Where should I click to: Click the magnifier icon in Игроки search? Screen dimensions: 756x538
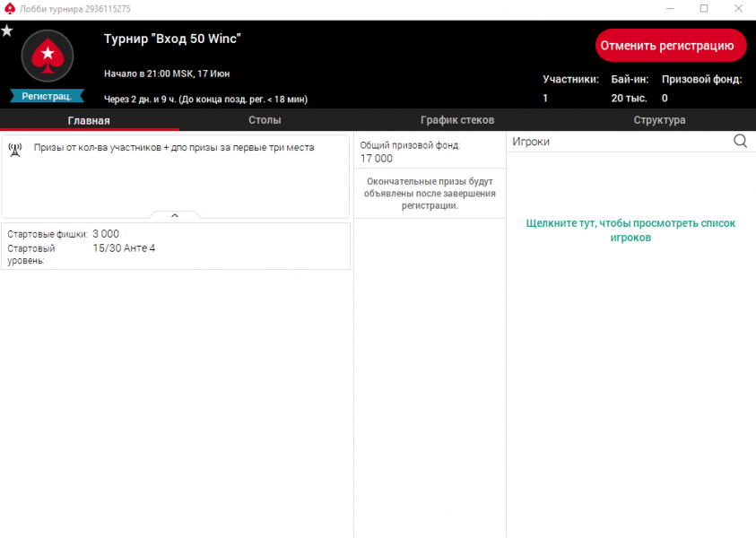click(x=740, y=141)
